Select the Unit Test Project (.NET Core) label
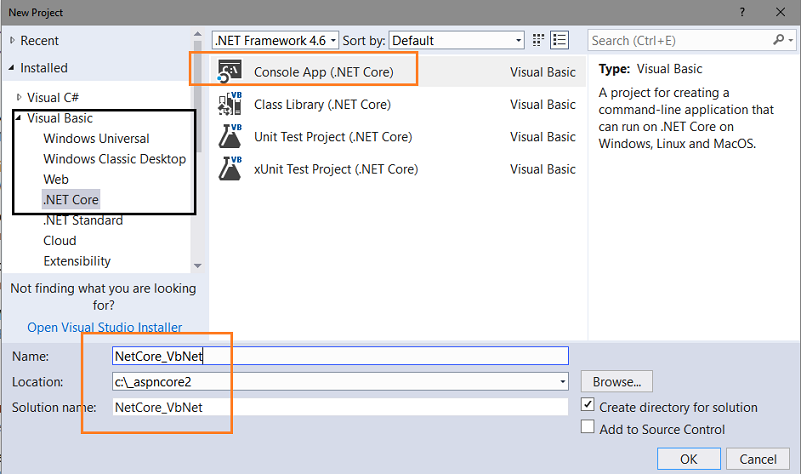801x474 pixels. click(333, 137)
